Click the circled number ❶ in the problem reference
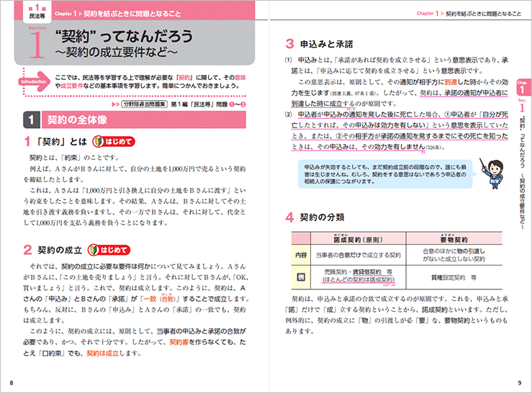This screenshot has height=393, width=532. tap(232, 104)
